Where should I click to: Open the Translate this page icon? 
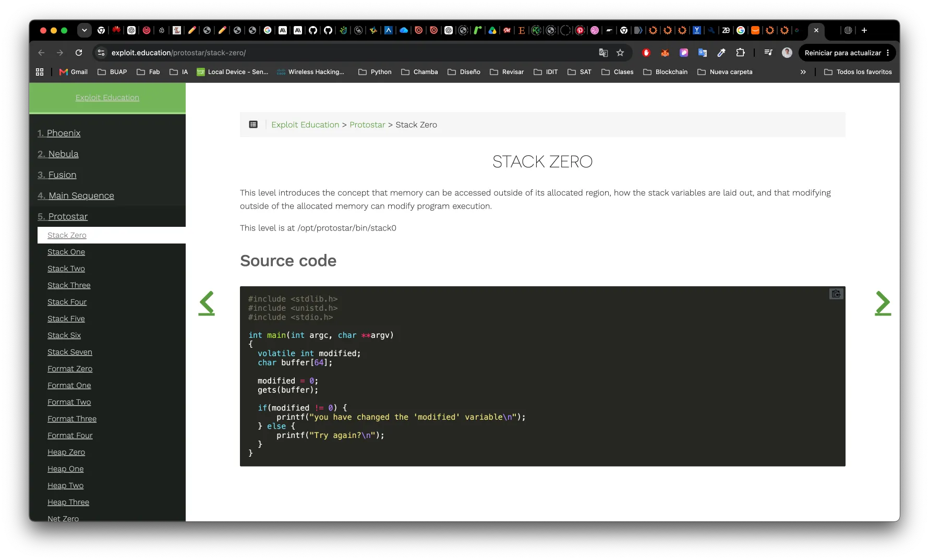(x=603, y=53)
